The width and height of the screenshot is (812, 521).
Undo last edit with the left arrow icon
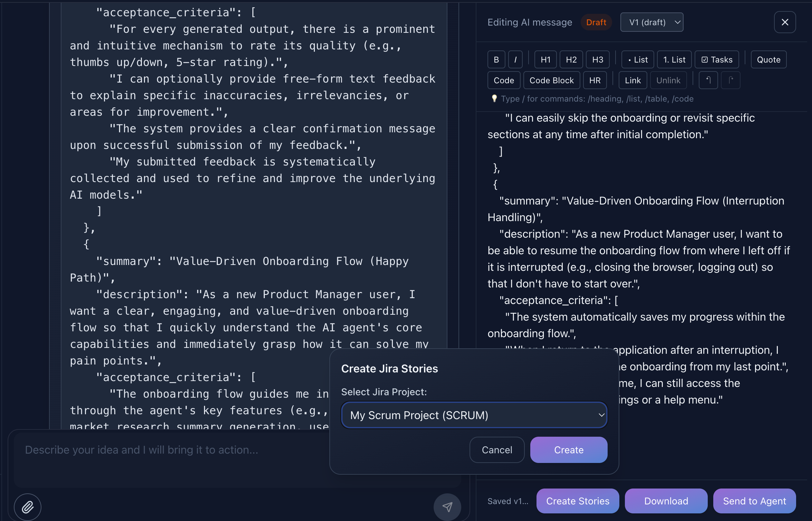[708, 80]
